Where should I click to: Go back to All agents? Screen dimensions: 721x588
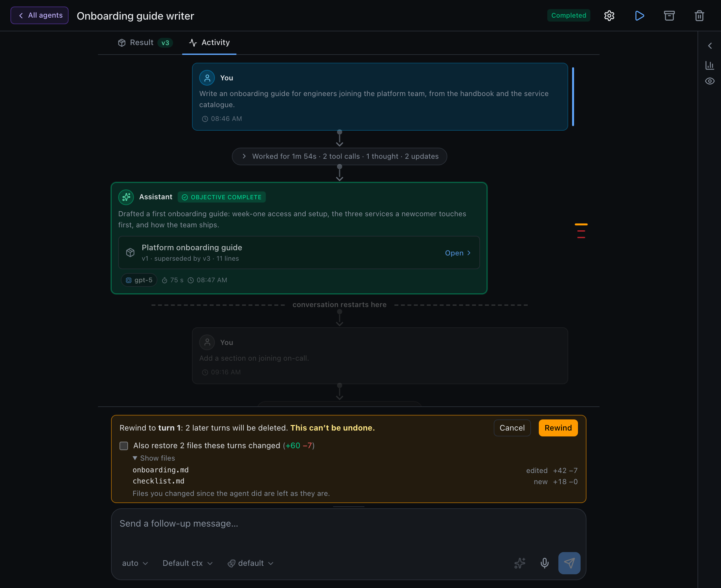coord(40,15)
